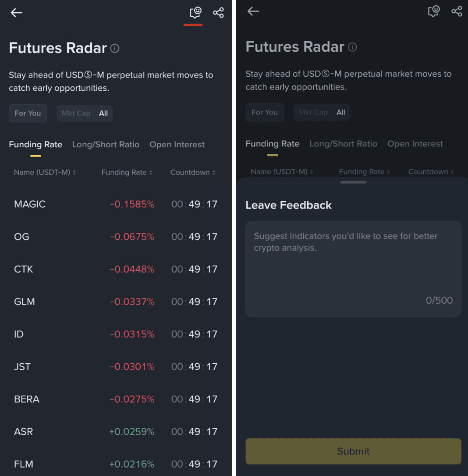Select All option in left segmented toggle
The height and width of the screenshot is (476, 468).
[x=103, y=113]
